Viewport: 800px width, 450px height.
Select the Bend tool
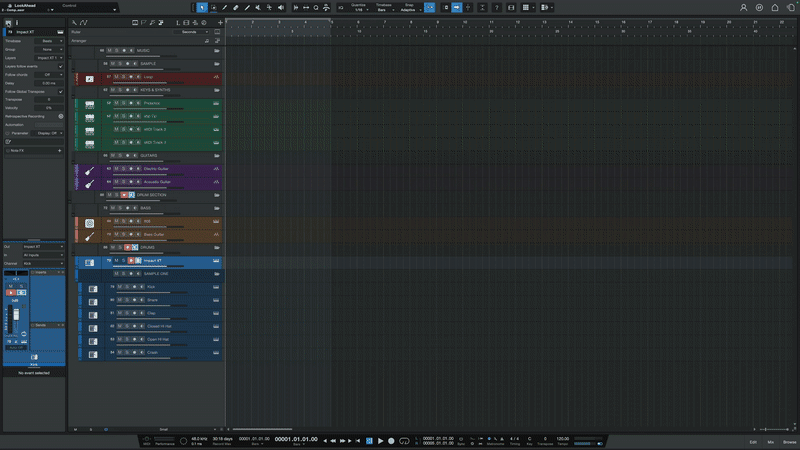click(x=269, y=8)
